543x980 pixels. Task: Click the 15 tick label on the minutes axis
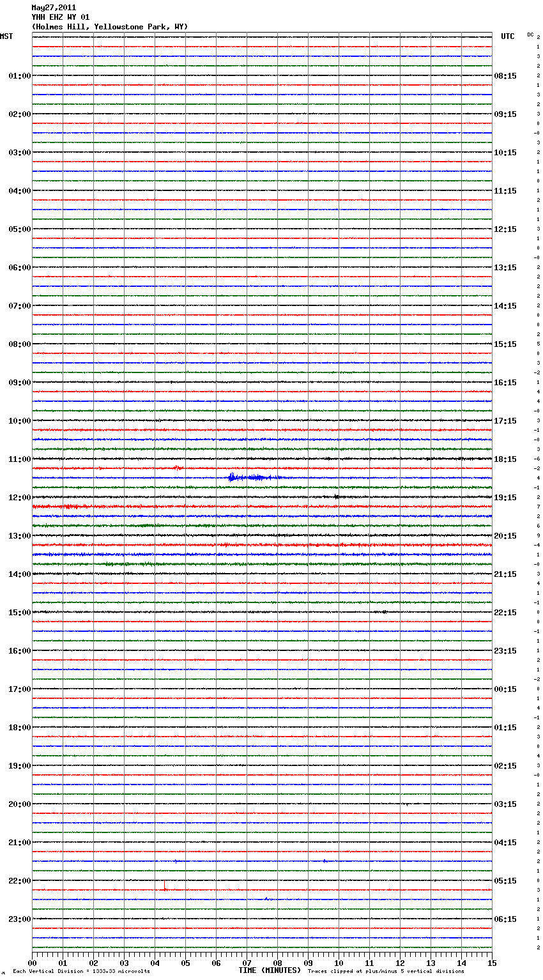(492, 963)
